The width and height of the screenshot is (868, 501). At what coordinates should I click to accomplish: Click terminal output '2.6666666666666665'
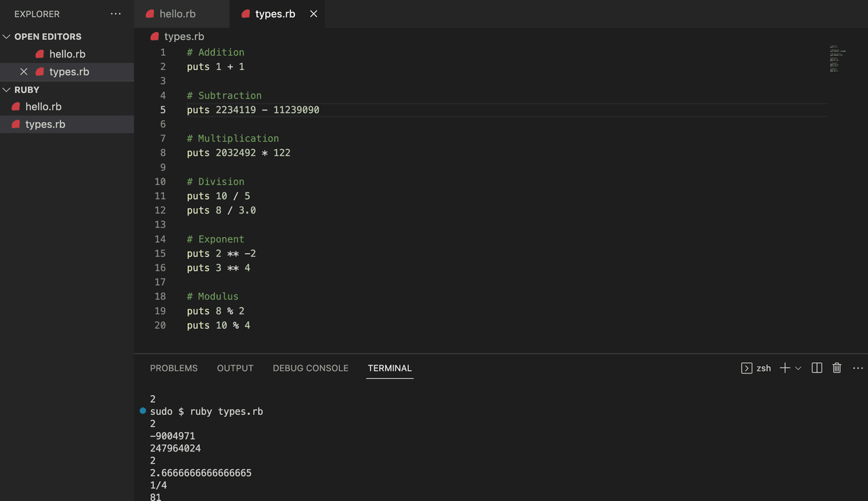coord(201,473)
